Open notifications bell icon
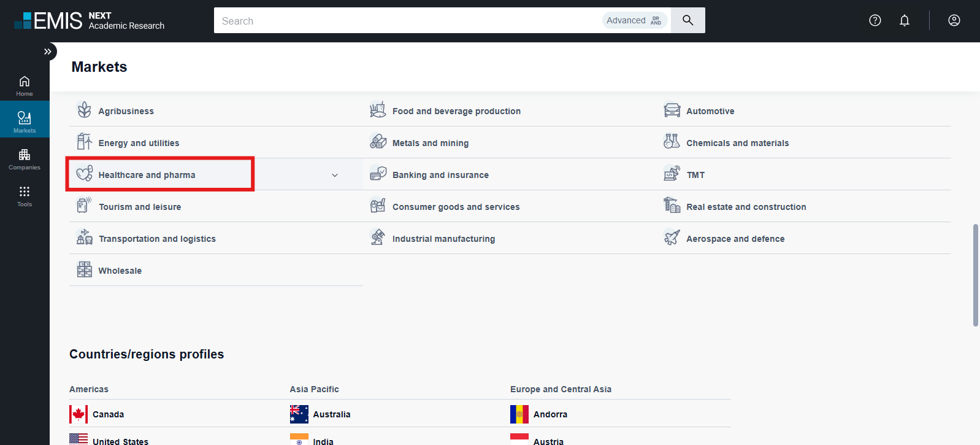This screenshot has width=980, height=445. tap(905, 20)
